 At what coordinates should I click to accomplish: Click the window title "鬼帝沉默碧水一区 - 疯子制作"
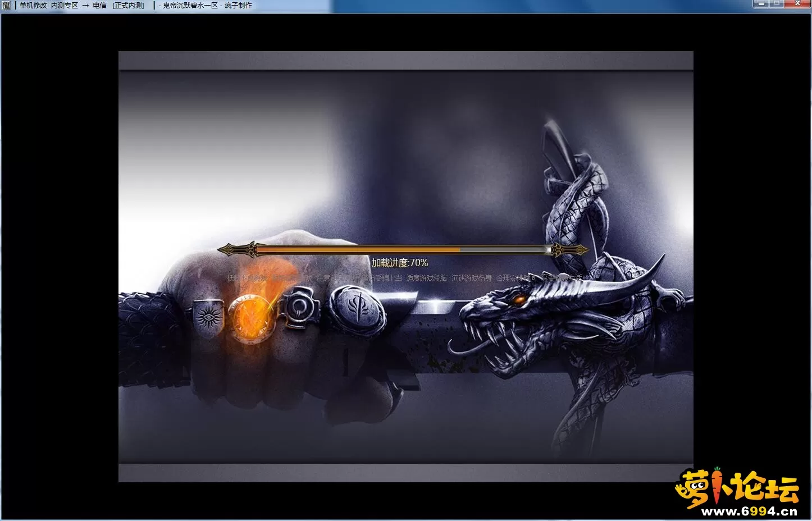point(208,5)
